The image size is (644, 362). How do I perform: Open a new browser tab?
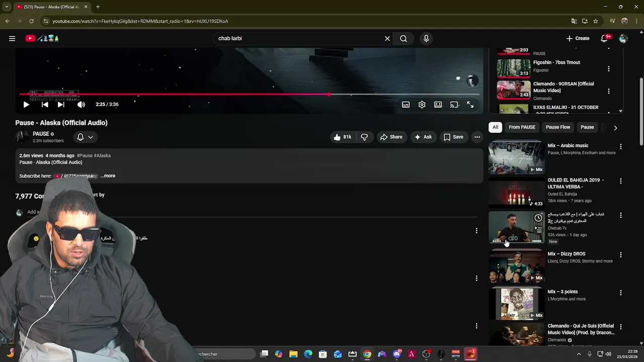[x=98, y=7]
